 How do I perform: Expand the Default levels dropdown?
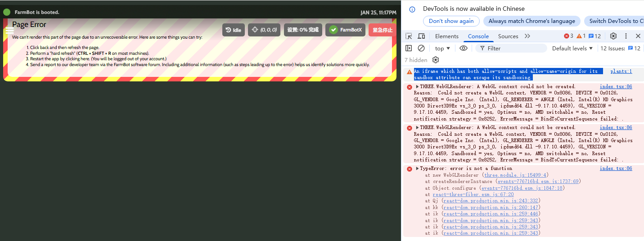pos(572,48)
